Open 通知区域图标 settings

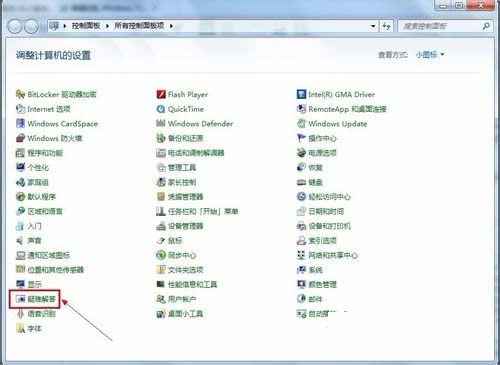pyautogui.click(x=43, y=255)
